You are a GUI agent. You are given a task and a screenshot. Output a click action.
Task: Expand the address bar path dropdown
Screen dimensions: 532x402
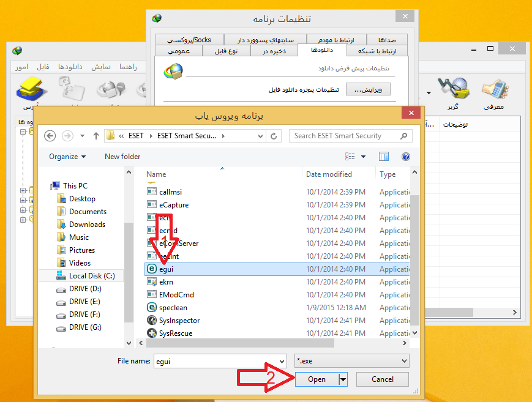pyautogui.click(x=260, y=136)
